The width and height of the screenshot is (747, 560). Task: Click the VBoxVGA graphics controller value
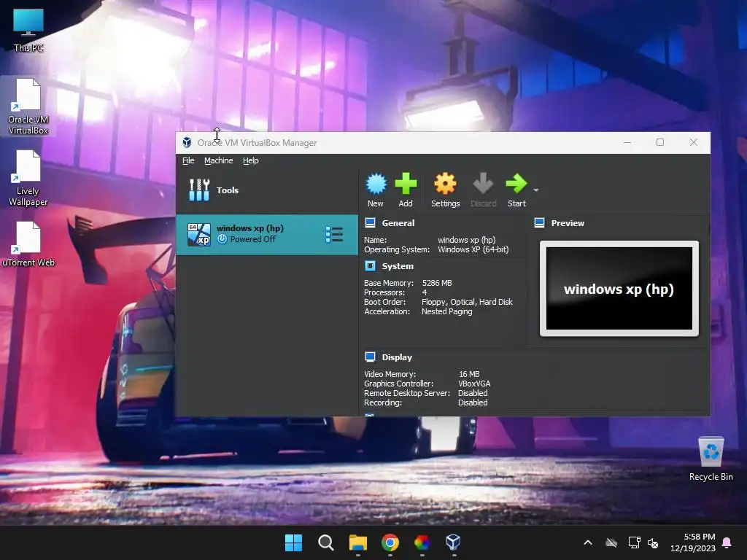(474, 384)
